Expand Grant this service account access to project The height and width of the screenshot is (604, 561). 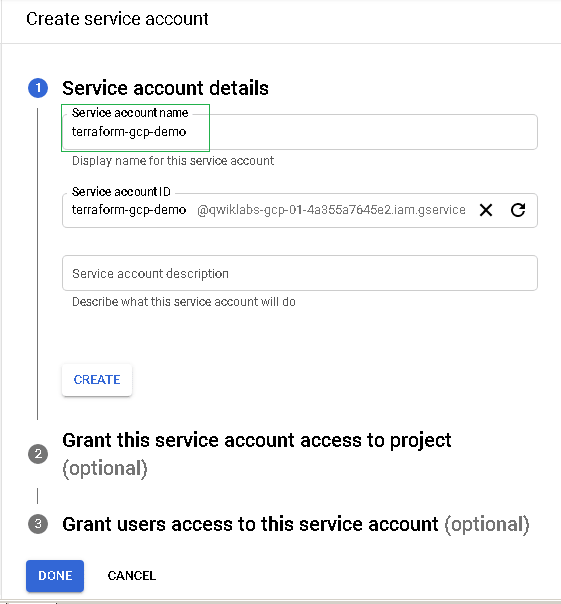pyautogui.click(x=257, y=440)
